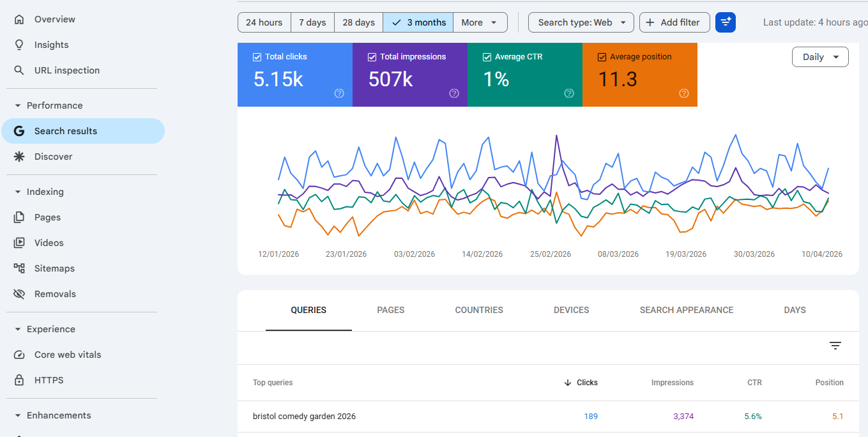This screenshot has height=437, width=868.
Task: Click the Position column header
Action: pos(830,383)
